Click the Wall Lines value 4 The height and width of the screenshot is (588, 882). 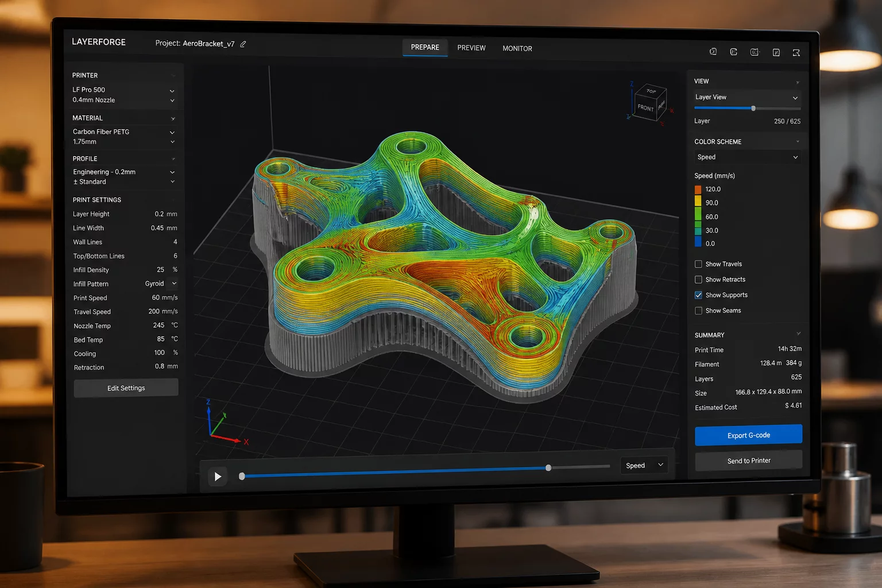click(x=175, y=242)
